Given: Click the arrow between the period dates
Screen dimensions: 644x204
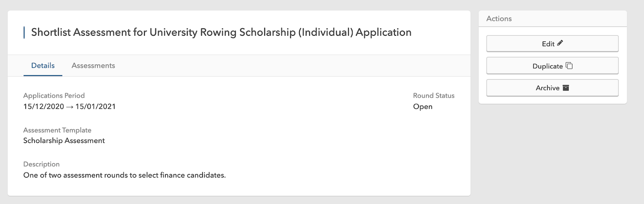Looking at the screenshot, I should (x=70, y=107).
